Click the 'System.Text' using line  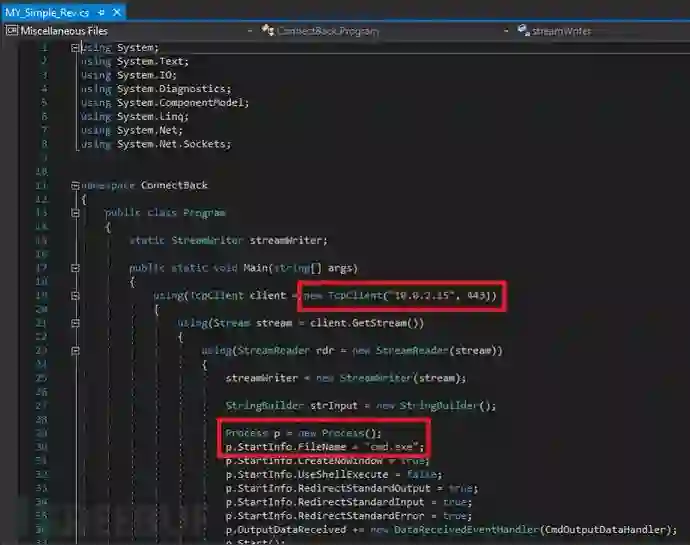[135, 61]
